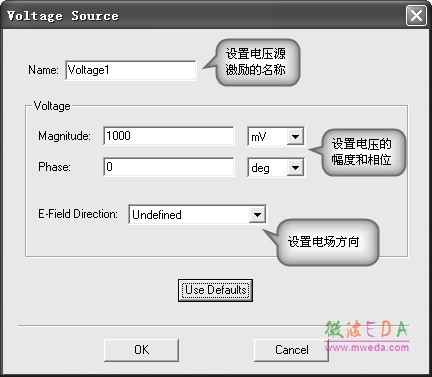Click the Phase field showing 0

(169, 167)
